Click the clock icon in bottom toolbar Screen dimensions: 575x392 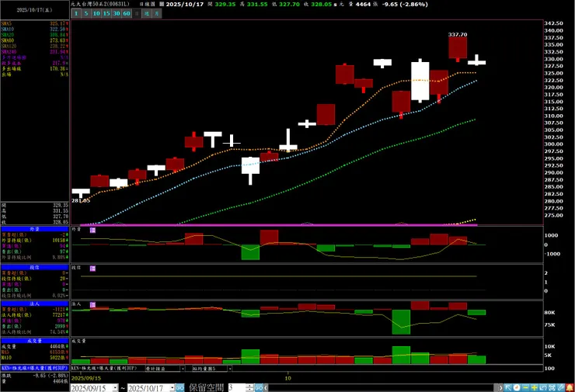click(517, 387)
